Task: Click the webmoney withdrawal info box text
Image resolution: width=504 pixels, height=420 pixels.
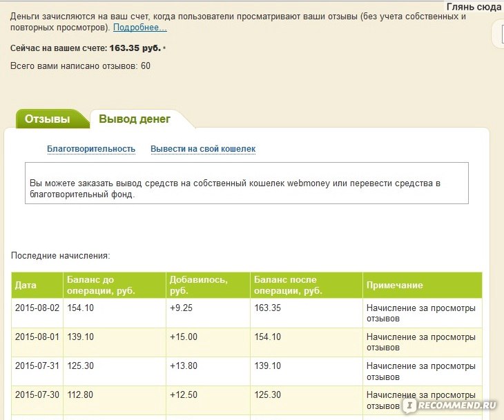Action: point(235,189)
